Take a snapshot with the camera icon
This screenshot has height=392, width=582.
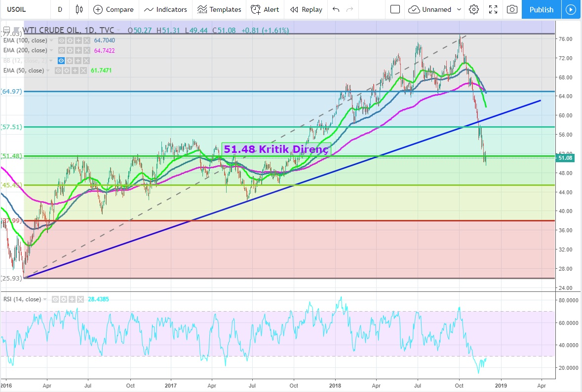click(x=512, y=9)
